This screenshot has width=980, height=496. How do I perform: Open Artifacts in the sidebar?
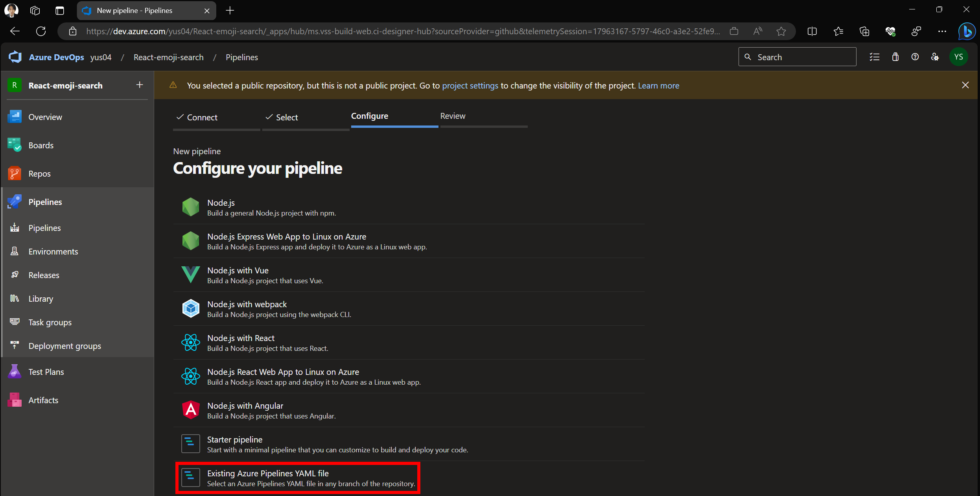(x=43, y=400)
